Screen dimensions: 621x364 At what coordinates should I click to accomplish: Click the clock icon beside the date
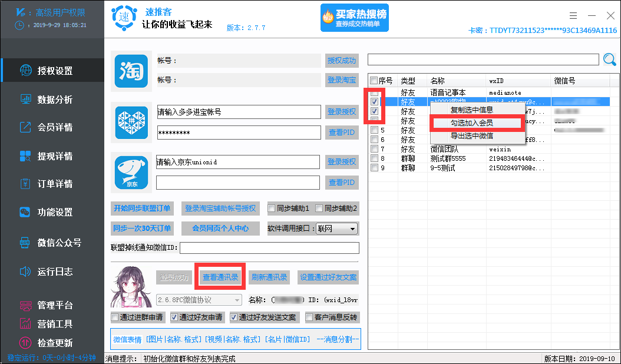(19, 25)
